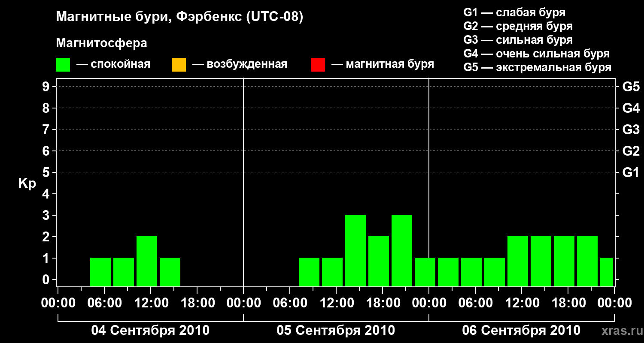
Task: Click the first '00:00' time label at chart start
Action: pyautogui.click(x=58, y=303)
